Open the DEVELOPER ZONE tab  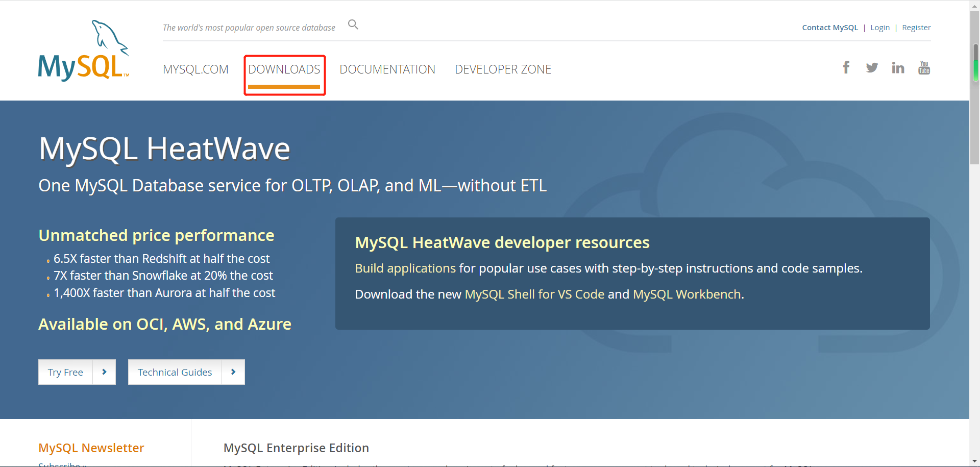point(503,69)
